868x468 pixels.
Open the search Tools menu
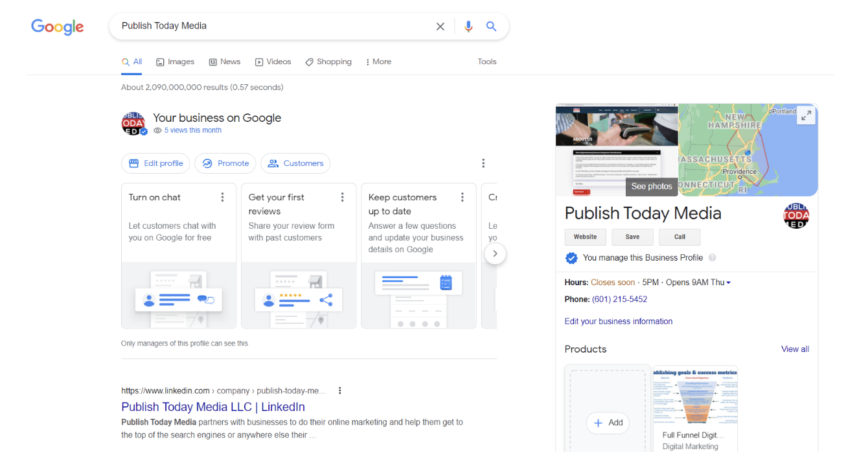pyautogui.click(x=487, y=62)
